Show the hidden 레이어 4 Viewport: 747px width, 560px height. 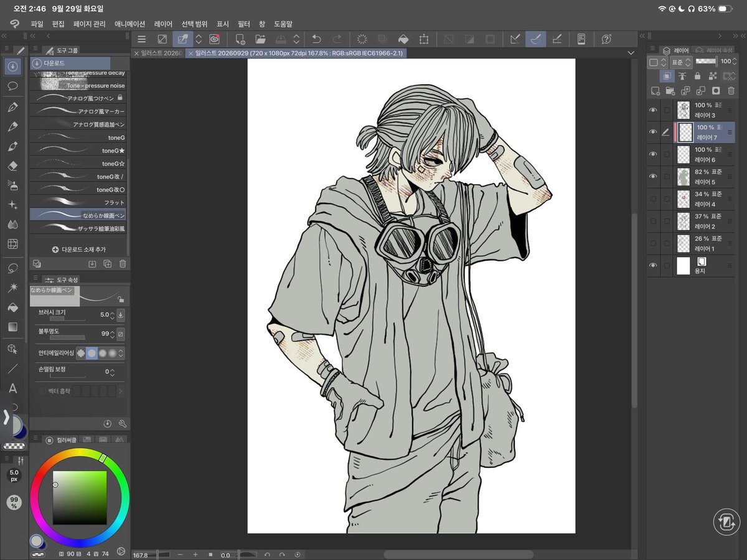(653, 199)
